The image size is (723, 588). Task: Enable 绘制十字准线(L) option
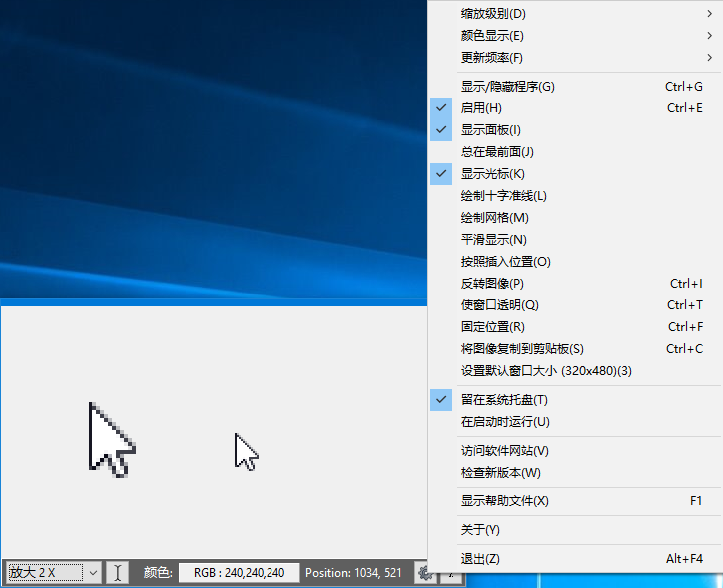(575, 196)
